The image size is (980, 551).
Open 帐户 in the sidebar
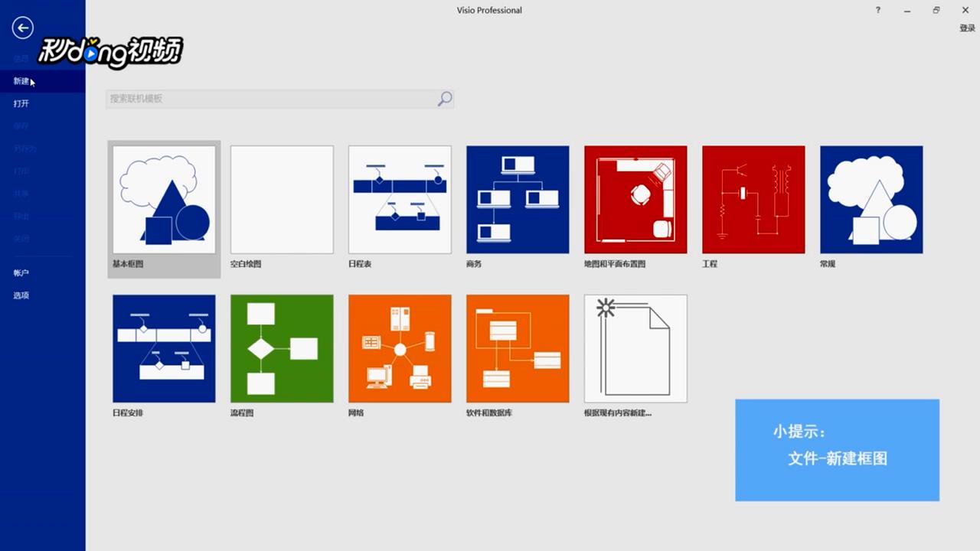21,273
